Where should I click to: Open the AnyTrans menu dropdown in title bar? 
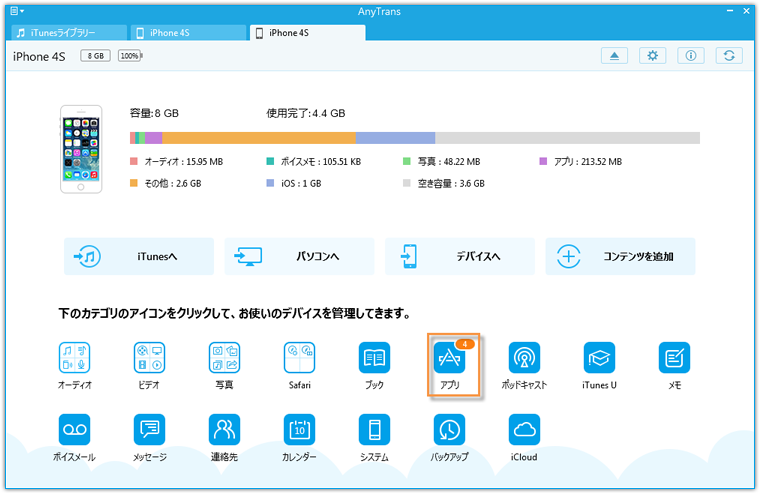point(17,11)
